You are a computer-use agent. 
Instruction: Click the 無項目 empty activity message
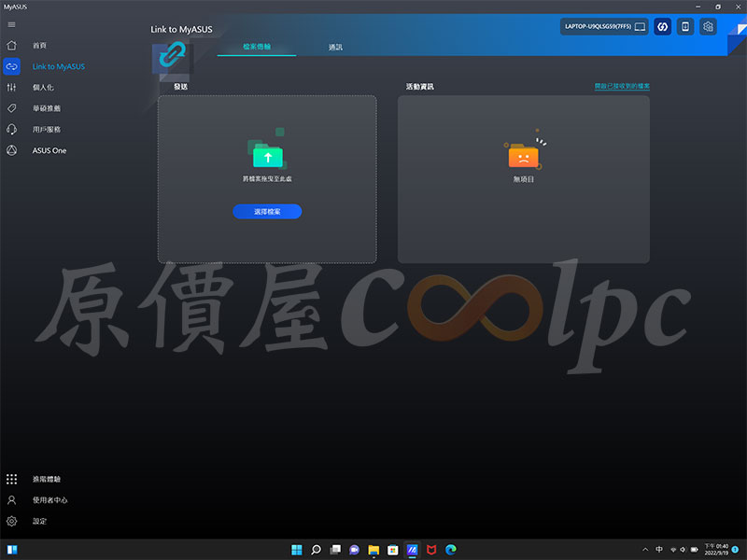[x=524, y=179]
